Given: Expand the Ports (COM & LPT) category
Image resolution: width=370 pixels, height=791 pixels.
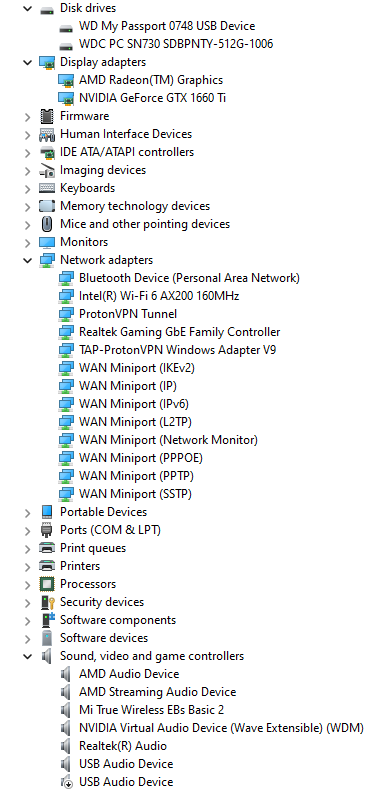Looking at the screenshot, I should (27, 531).
